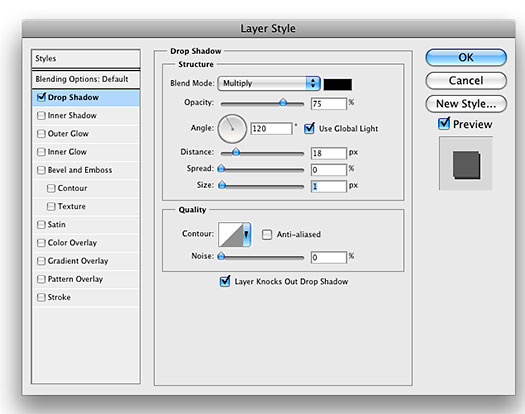
Task: Click the Spread value field
Action: [328, 170]
